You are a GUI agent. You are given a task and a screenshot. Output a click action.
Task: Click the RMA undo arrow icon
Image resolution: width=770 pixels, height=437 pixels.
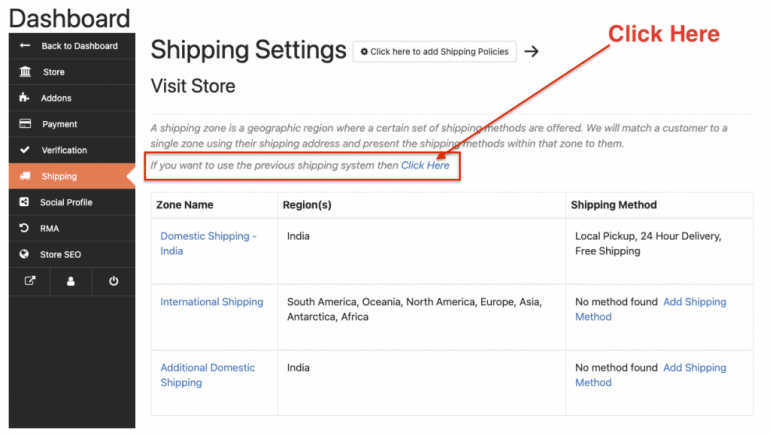click(x=24, y=228)
